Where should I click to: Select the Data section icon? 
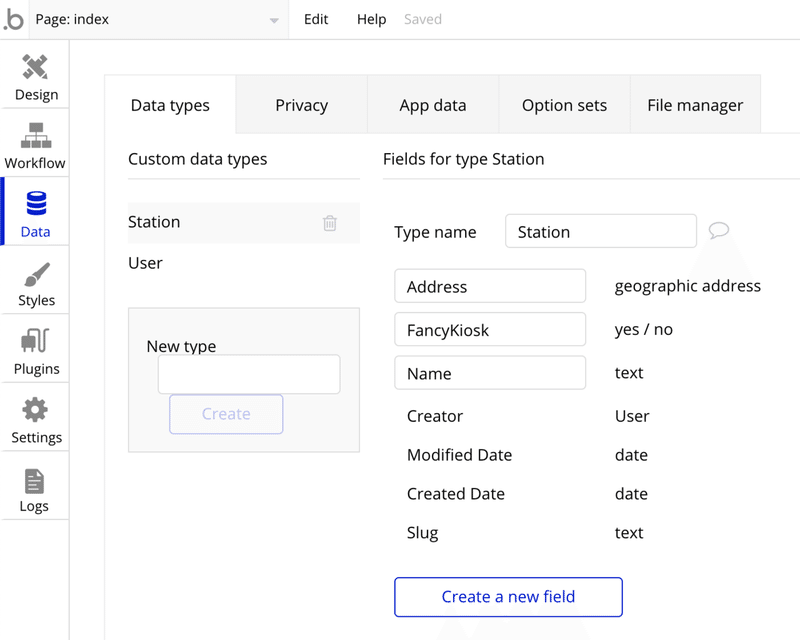(x=36, y=203)
